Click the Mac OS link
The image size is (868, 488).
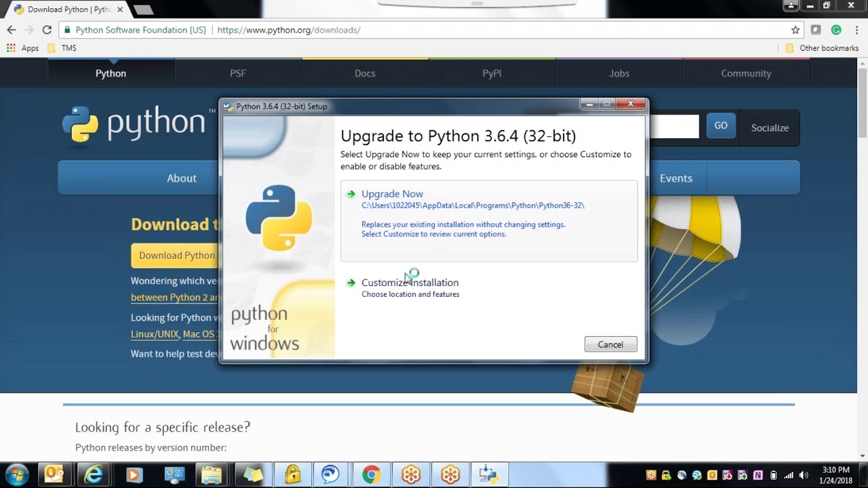click(199, 334)
